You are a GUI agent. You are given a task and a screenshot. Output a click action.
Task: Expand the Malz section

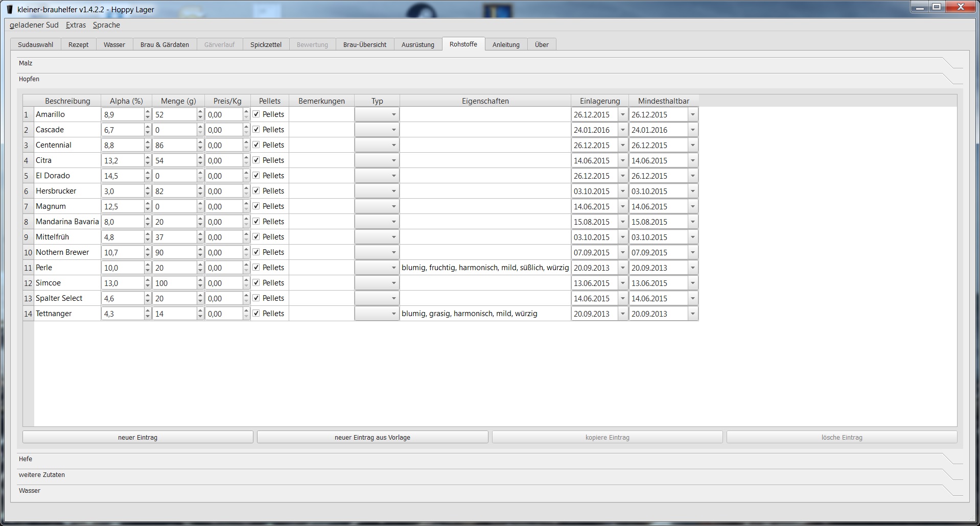tap(26, 63)
